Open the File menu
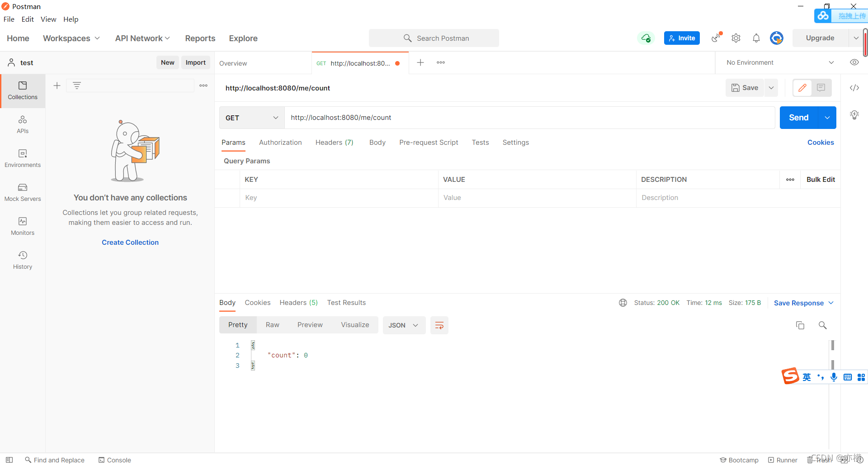Screen dimensions: 868x466 pos(9,19)
